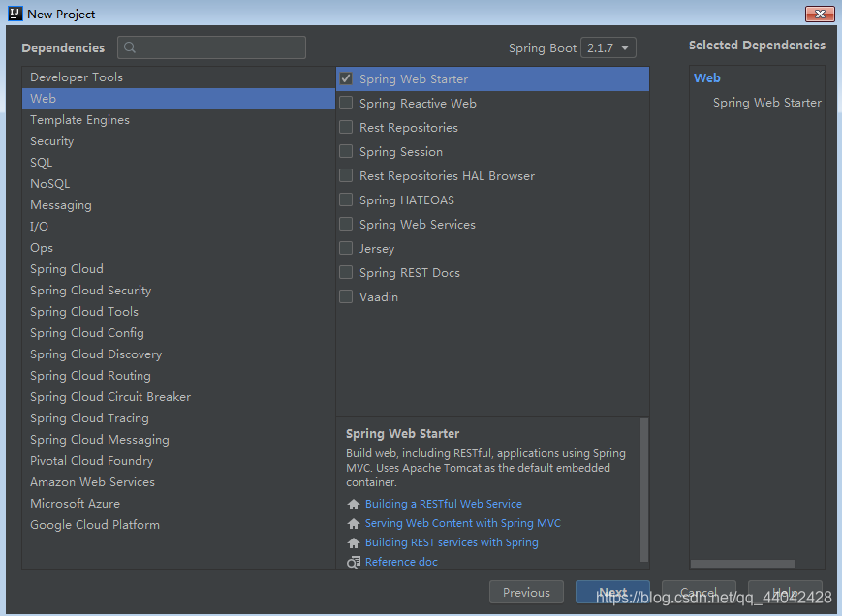Viewport: 842px width, 616px height.
Task: Open the Messaging category
Action: point(178,205)
